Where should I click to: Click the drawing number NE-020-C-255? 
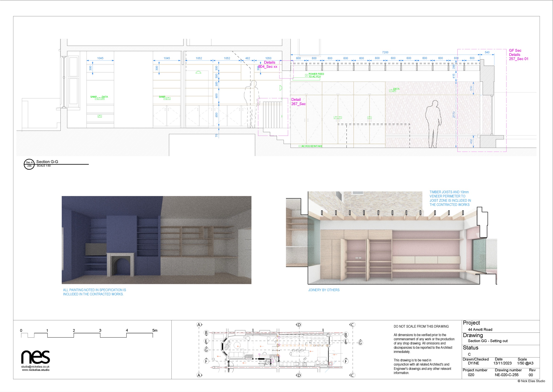coord(507,375)
